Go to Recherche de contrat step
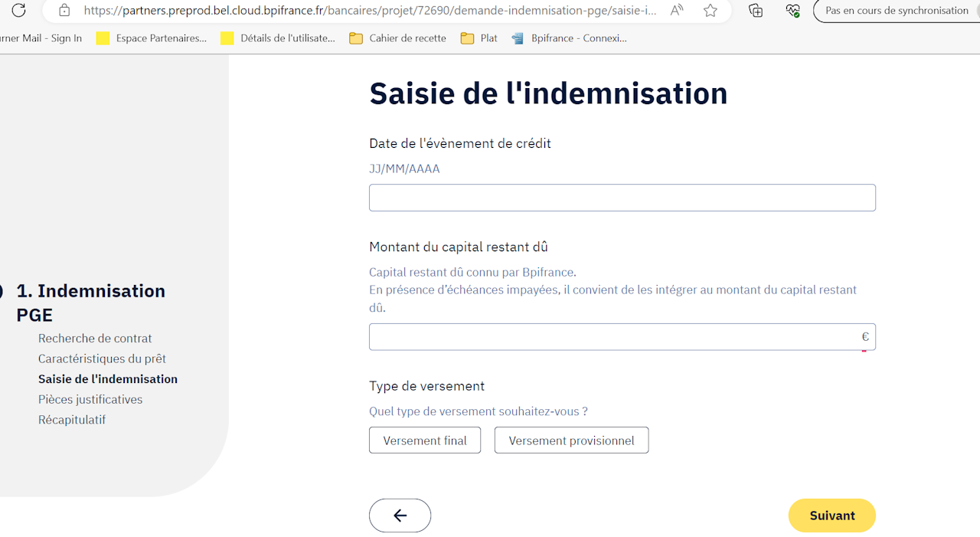980x537 pixels. (95, 338)
